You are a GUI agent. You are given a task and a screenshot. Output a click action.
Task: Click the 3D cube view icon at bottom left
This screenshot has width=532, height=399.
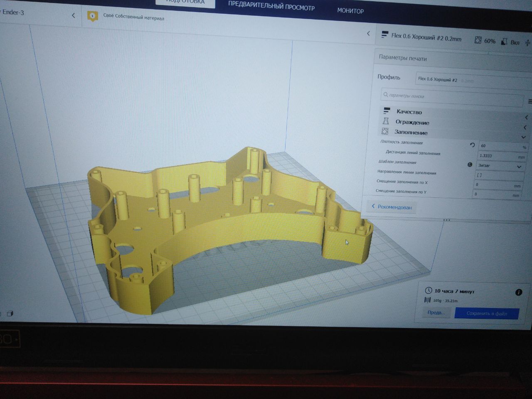10,314
